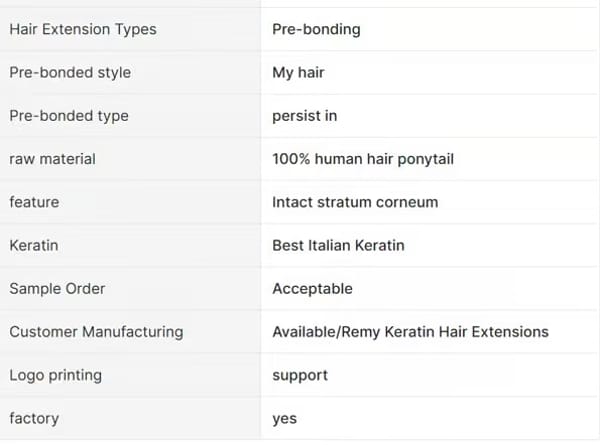Screen dimensions: 600x445
Task: Select 'Best Italian Keratin' value
Action: (338, 245)
